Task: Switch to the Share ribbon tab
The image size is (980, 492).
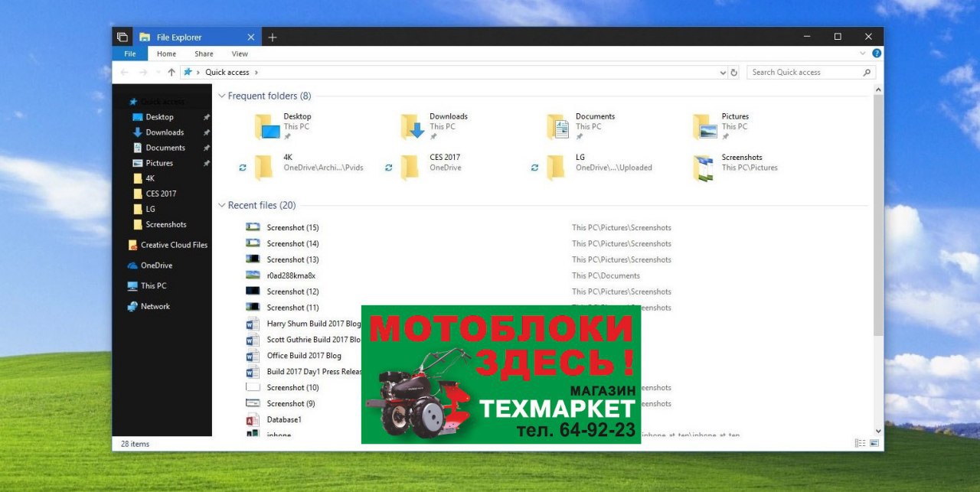Action: point(204,54)
